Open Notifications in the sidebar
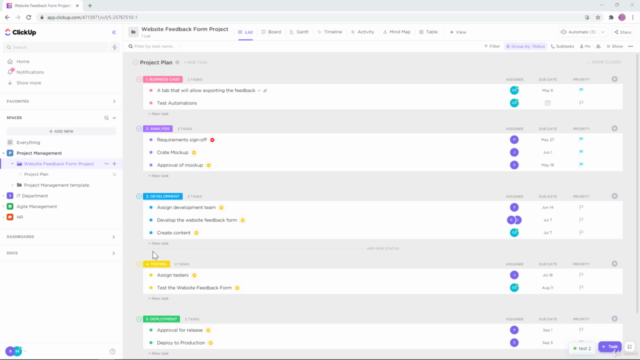This screenshot has height=360, width=640. point(30,72)
